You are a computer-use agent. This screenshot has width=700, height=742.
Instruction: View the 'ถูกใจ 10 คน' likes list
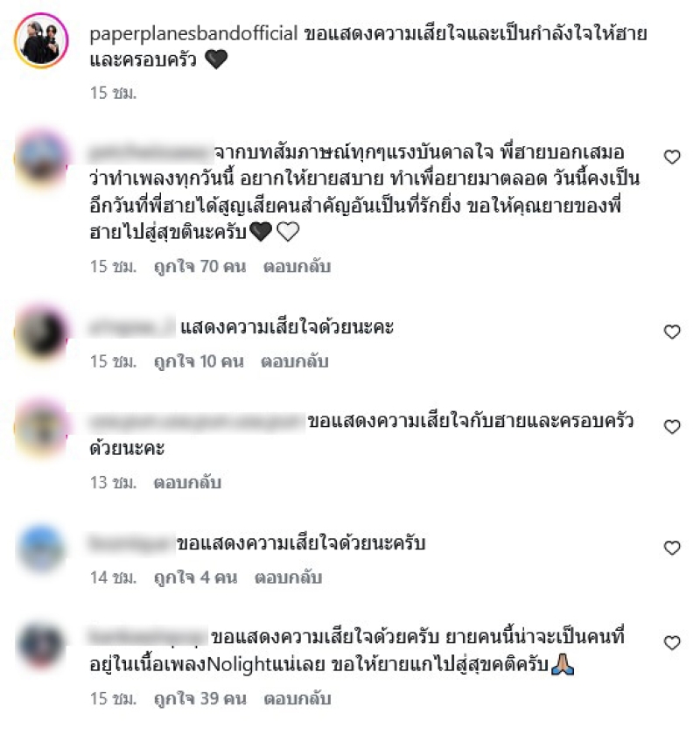[x=199, y=362]
